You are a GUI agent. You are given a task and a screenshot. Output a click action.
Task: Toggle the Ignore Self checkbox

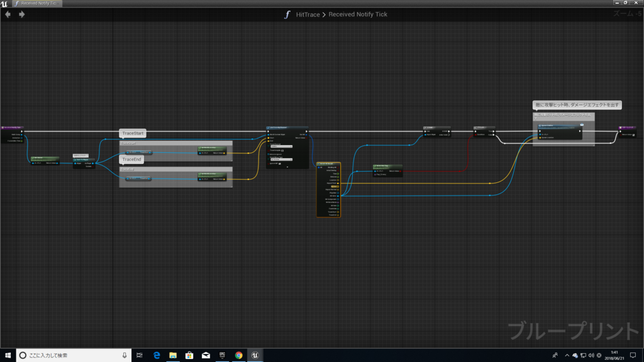coord(280,163)
